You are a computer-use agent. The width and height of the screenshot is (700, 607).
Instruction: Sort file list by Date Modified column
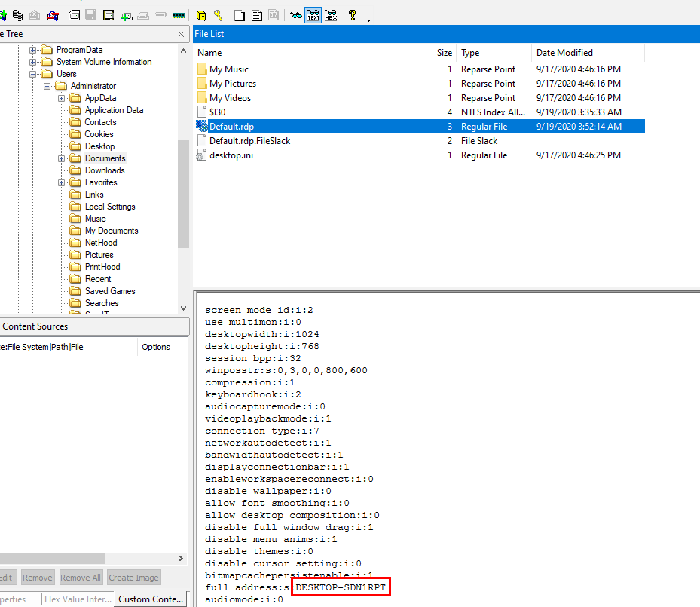pos(564,53)
